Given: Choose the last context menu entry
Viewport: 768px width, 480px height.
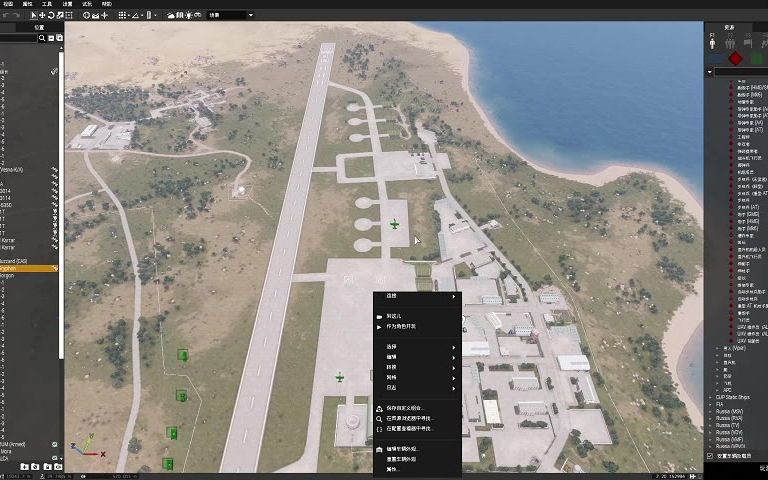Looking at the screenshot, I should [417, 469].
